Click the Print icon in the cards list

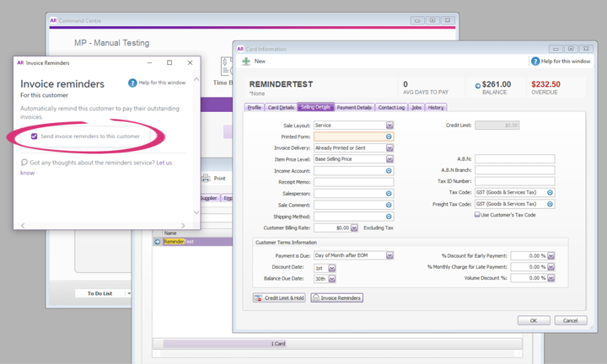tap(206, 179)
